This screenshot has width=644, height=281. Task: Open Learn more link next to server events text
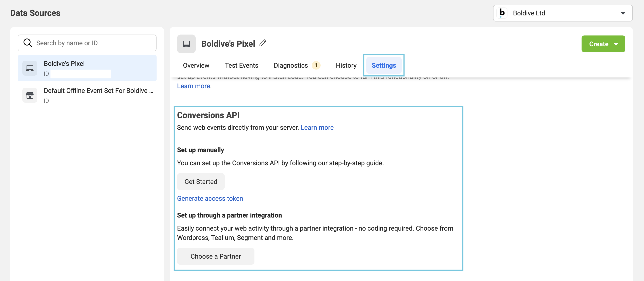point(317,127)
